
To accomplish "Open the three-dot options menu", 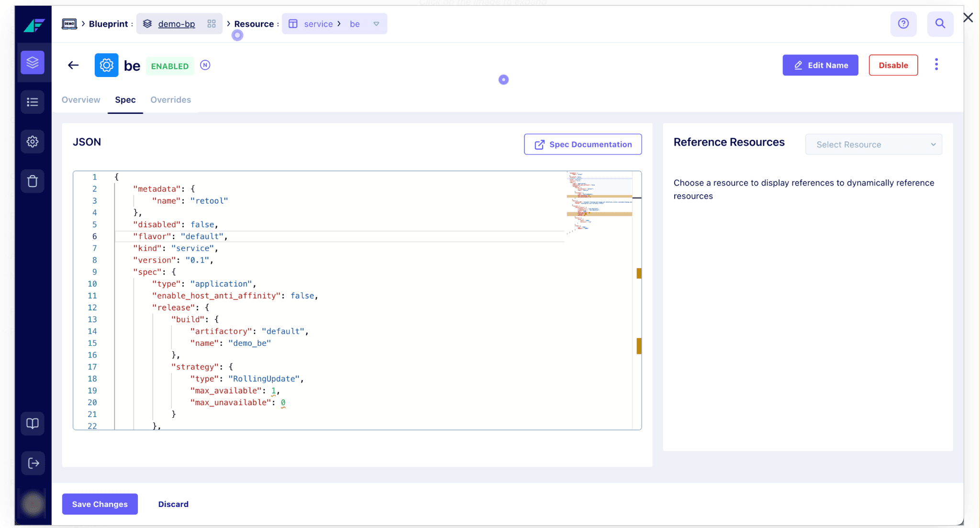I will point(936,64).
